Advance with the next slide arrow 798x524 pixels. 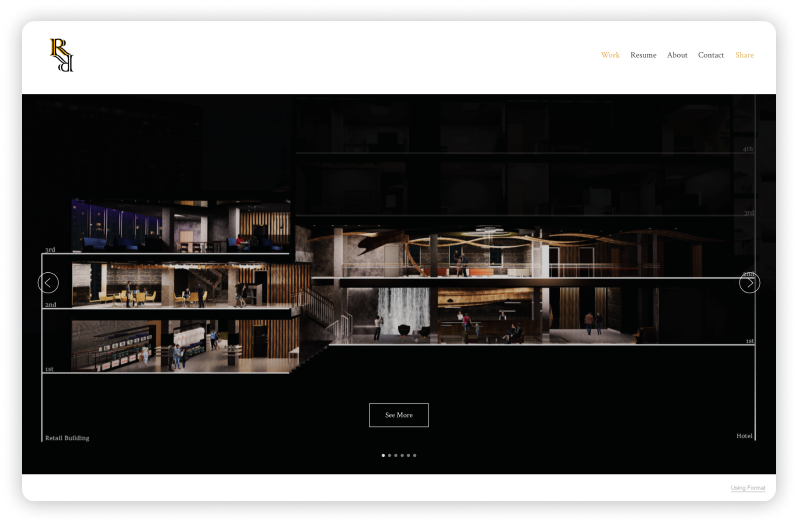pos(749,283)
